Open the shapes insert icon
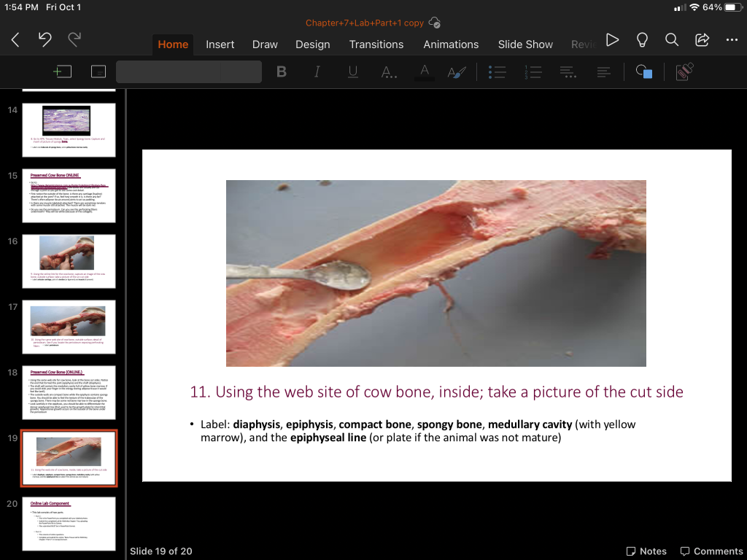Viewport: 747px width, 560px height. pos(644,72)
